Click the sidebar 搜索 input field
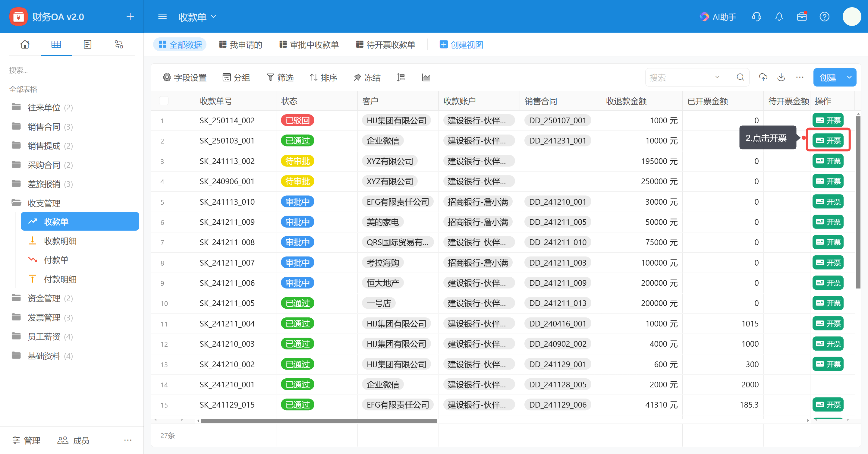 pos(72,70)
